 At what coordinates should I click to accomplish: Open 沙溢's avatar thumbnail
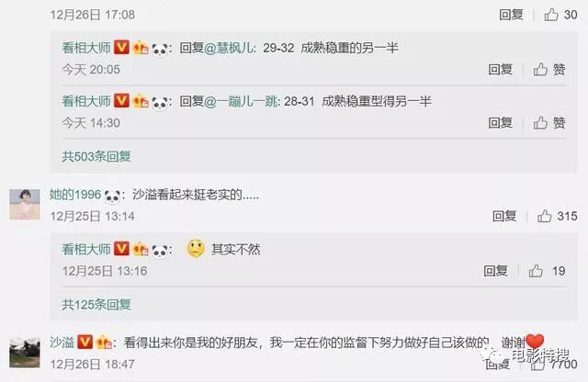(x=25, y=353)
